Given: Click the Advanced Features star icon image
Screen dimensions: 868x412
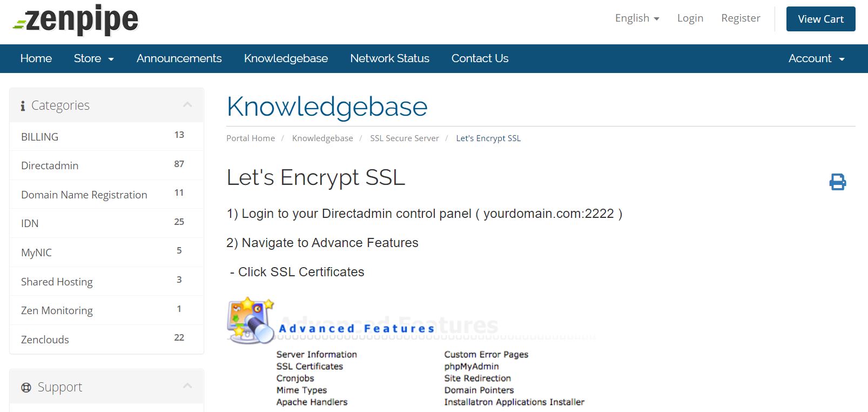Looking at the screenshot, I should [251, 320].
